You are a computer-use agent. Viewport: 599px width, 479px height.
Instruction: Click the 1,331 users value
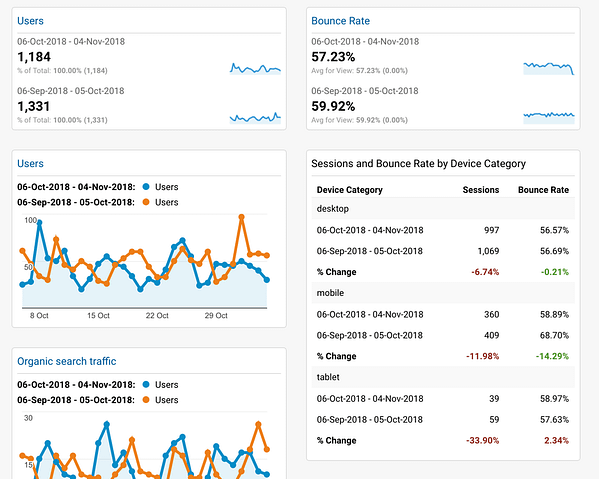coord(34,106)
